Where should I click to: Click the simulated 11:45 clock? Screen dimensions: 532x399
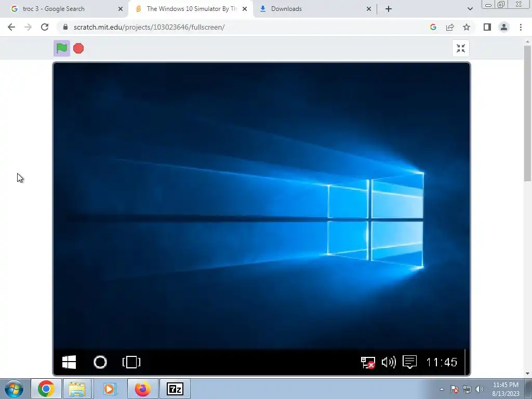tap(442, 362)
